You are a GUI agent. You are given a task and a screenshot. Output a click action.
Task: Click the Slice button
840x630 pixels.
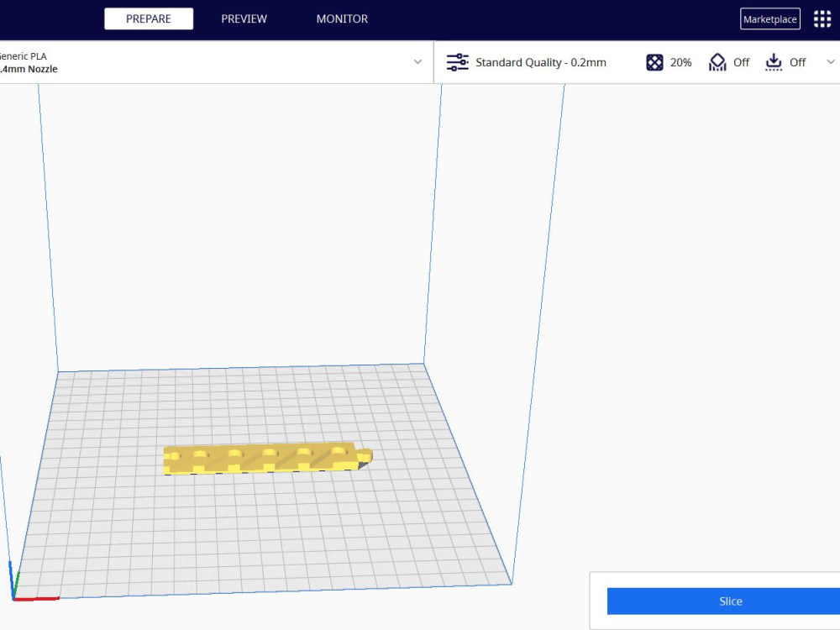click(730, 601)
